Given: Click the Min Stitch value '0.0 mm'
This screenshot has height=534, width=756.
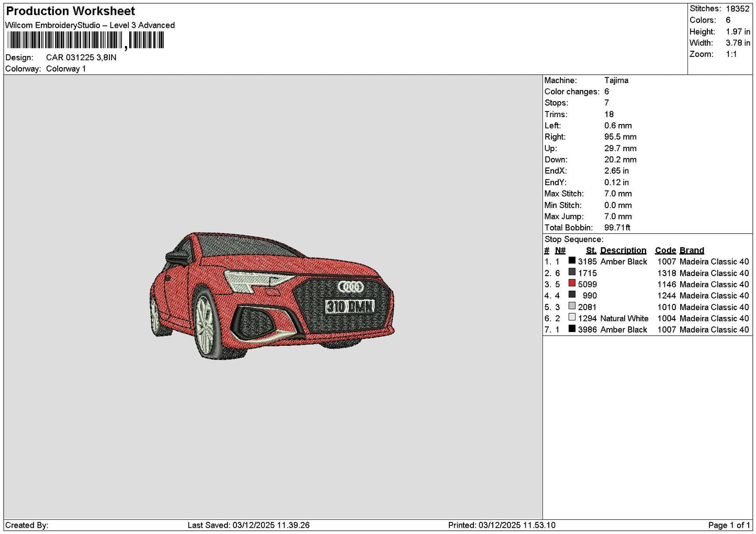Looking at the screenshot, I should (x=618, y=206).
